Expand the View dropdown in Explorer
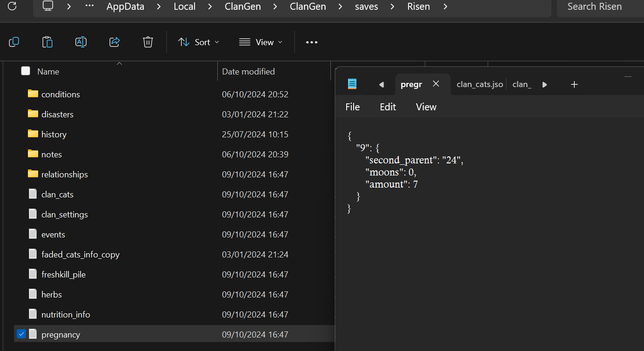 (x=261, y=42)
